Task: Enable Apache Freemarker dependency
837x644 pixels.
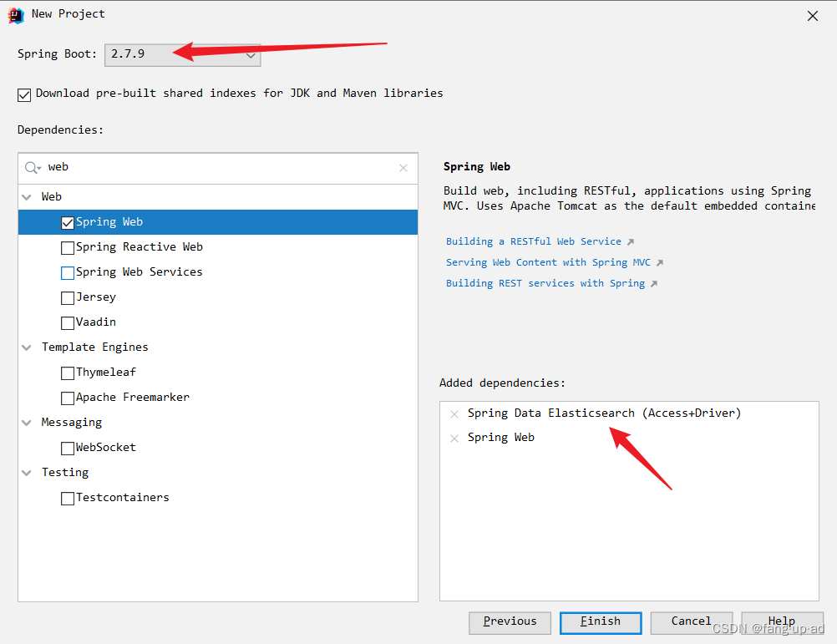Action: [x=68, y=398]
